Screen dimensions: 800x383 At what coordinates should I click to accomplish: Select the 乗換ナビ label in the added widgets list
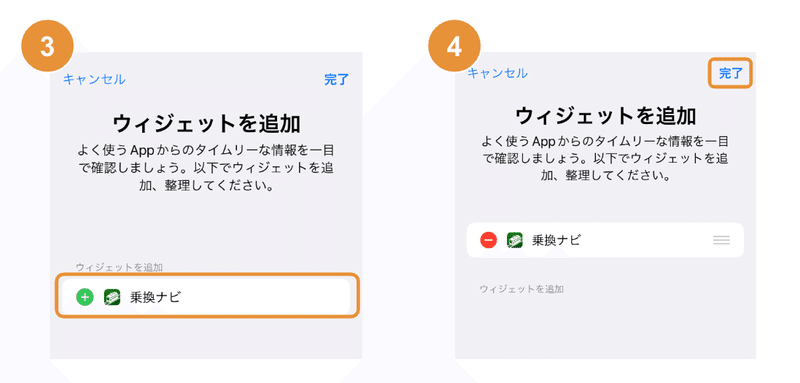pos(557,240)
